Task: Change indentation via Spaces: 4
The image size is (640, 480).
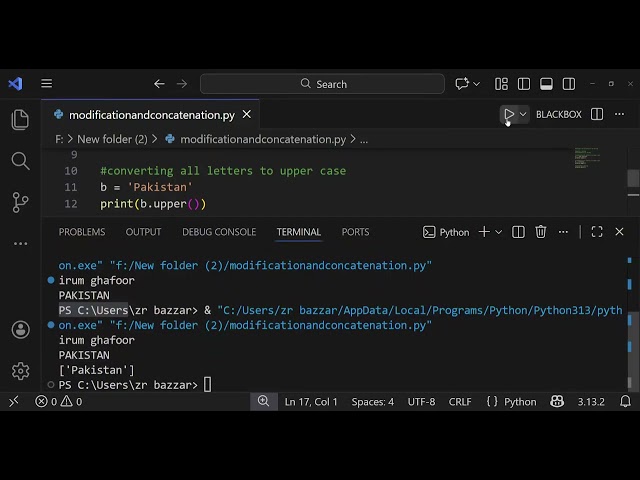Action: (x=373, y=402)
